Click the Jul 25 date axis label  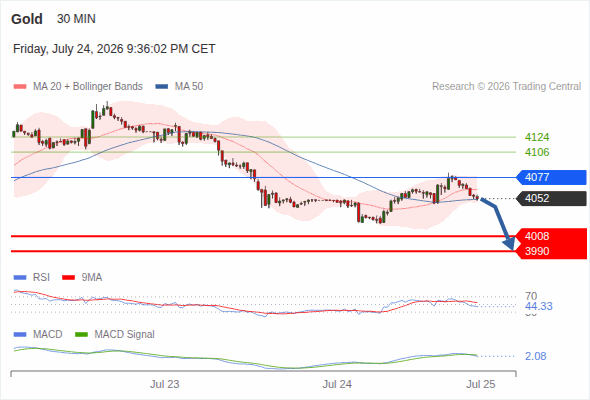(481, 384)
